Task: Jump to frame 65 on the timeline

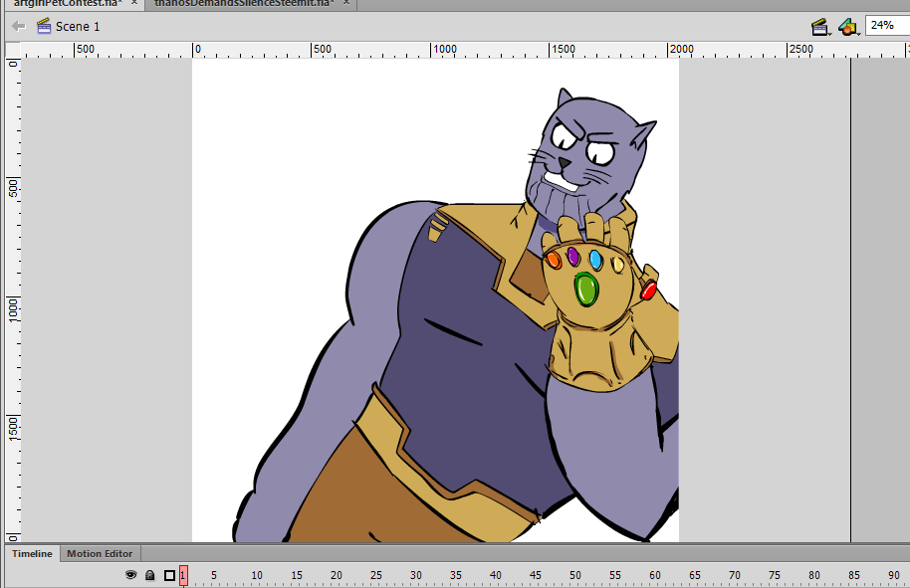Action: click(695, 575)
